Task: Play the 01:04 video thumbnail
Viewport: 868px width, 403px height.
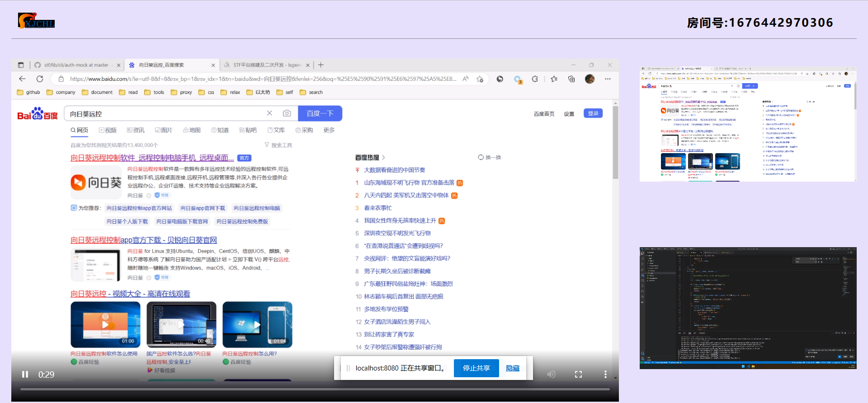Action: [257, 324]
